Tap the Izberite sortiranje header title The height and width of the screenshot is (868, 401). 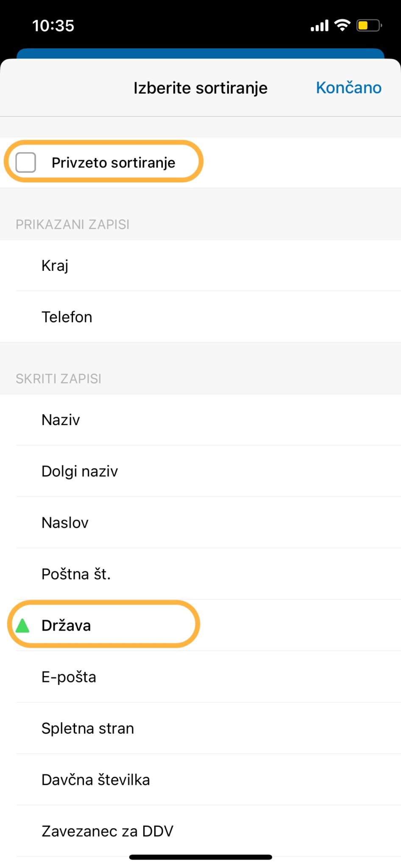(x=200, y=87)
